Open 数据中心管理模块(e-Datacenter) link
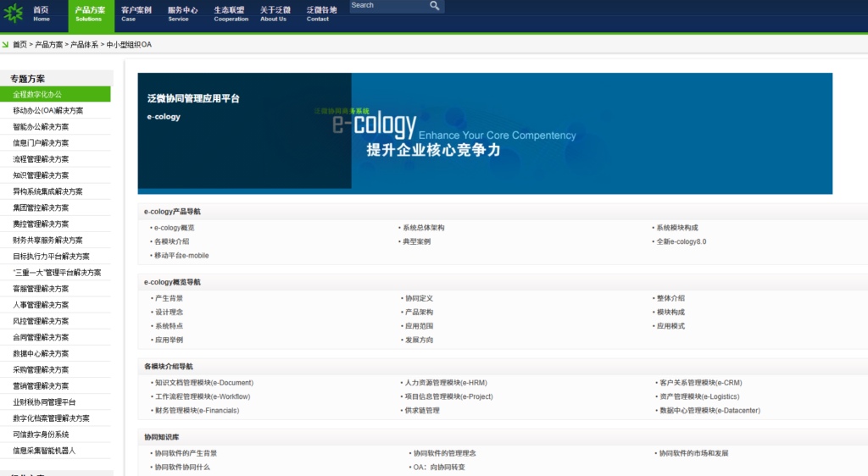The width and height of the screenshot is (868, 476). click(x=709, y=410)
